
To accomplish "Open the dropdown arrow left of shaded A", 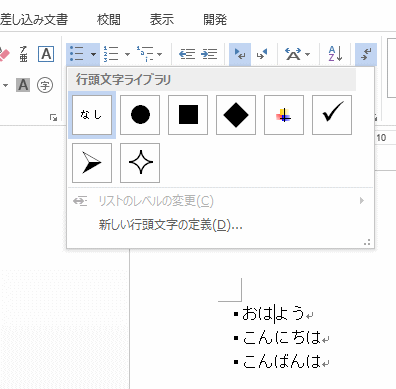I will tap(5, 85).
